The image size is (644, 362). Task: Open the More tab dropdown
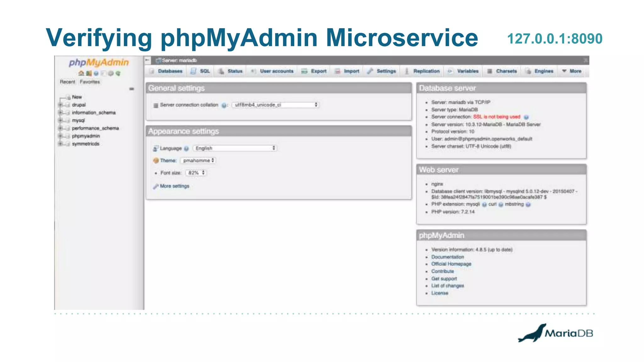coord(572,71)
